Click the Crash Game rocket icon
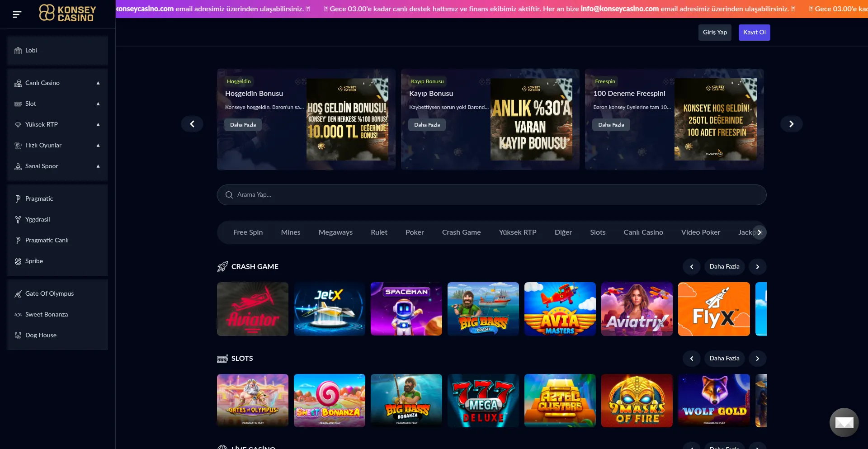Screen dimensions: 868x449 point(222,267)
